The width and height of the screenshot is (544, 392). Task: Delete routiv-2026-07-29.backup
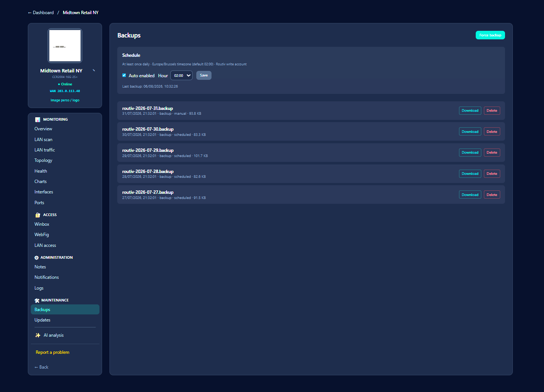tap(492, 153)
